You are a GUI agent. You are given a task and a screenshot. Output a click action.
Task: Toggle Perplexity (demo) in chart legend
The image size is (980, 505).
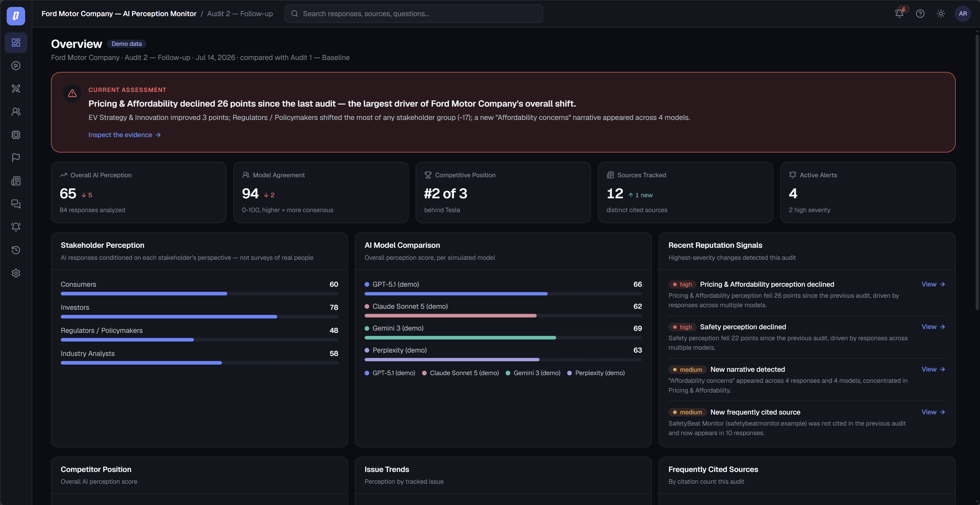click(596, 373)
